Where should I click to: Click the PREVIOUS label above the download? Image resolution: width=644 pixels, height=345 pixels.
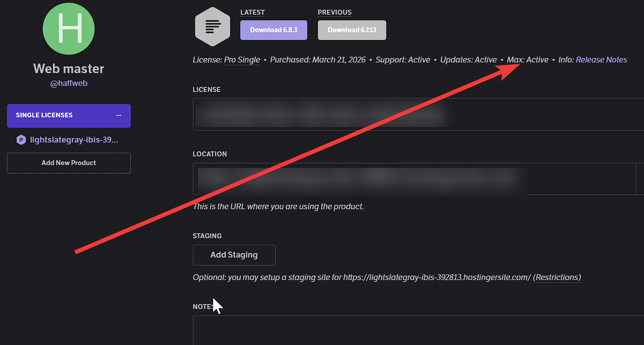334,12
